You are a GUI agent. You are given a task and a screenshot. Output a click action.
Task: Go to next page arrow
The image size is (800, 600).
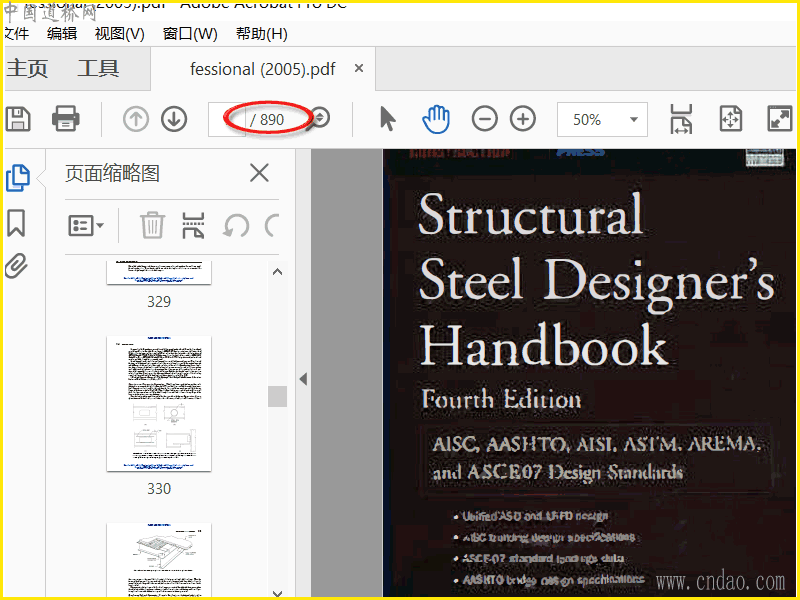[x=174, y=119]
